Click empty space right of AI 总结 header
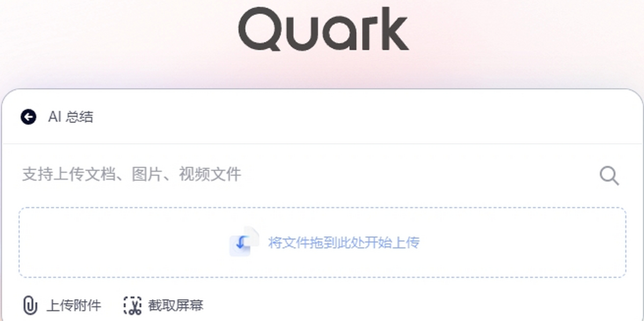This screenshot has height=321, width=644. tap(365, 116)
